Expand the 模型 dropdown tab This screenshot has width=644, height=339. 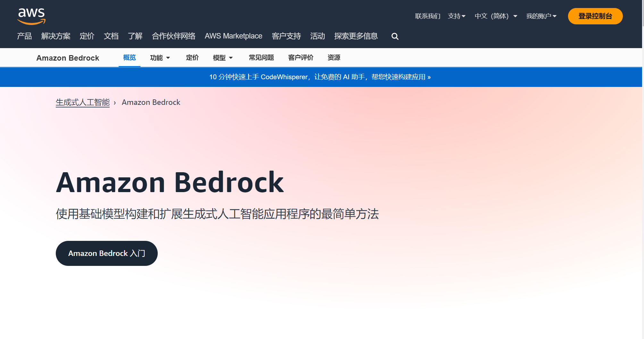223,58
